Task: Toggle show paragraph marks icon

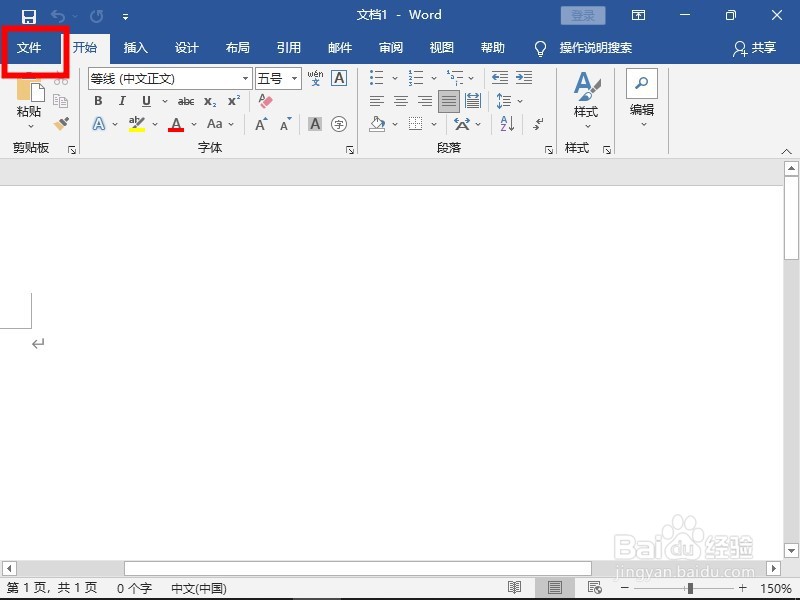Action: tap(538, 123)
